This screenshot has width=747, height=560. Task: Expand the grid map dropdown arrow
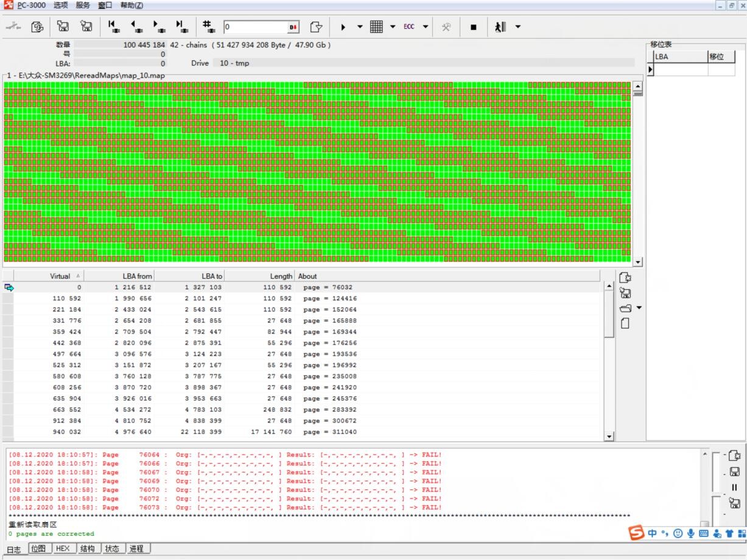pyautogui.click(x=393, y=27)
